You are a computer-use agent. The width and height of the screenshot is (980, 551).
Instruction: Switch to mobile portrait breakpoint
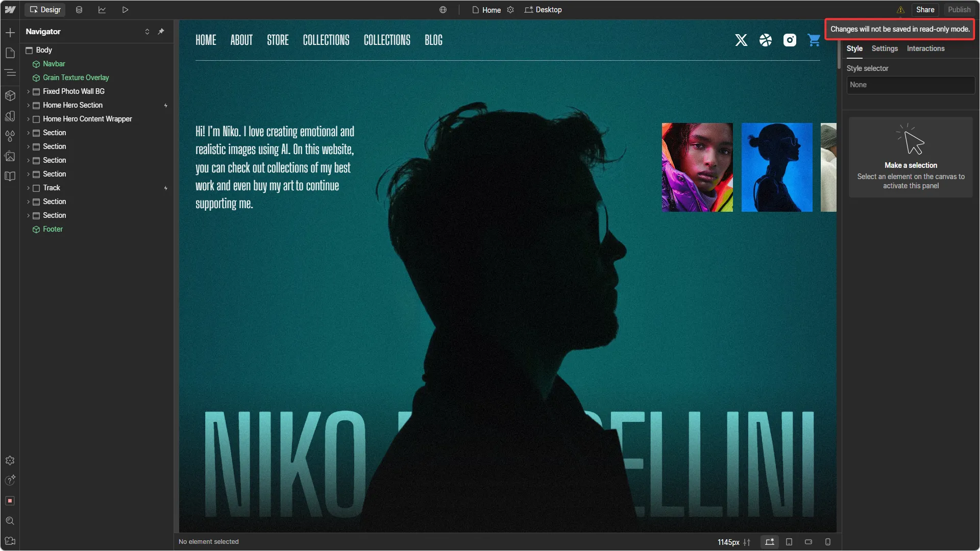pos(828,542)
